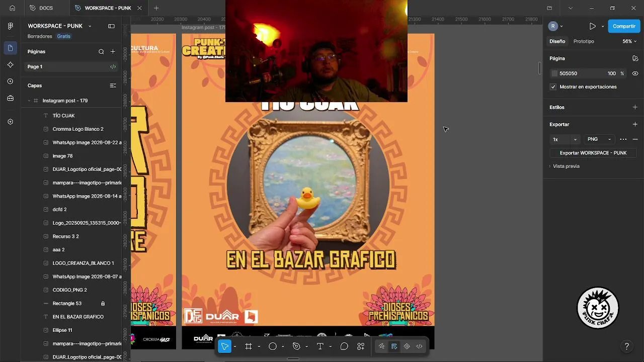This screenshot has height=362, width=644.
Task: Add a style with the Estilos plus icon
Action: (635, 107)
